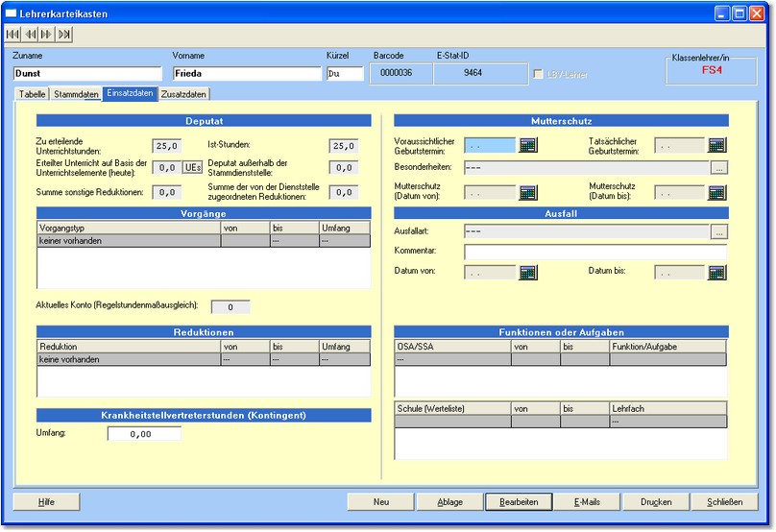This screenshot has width=776, height=532.
Task: Toggle the LBV-Lehrer checkbox
Action: [x=539, y=74]
